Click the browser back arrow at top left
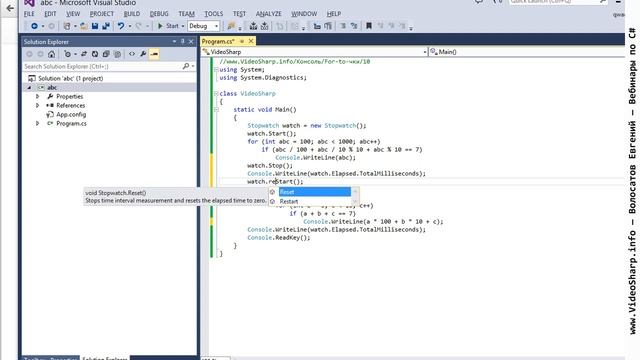This screenshot has height=360, width=640. [10, 8]
